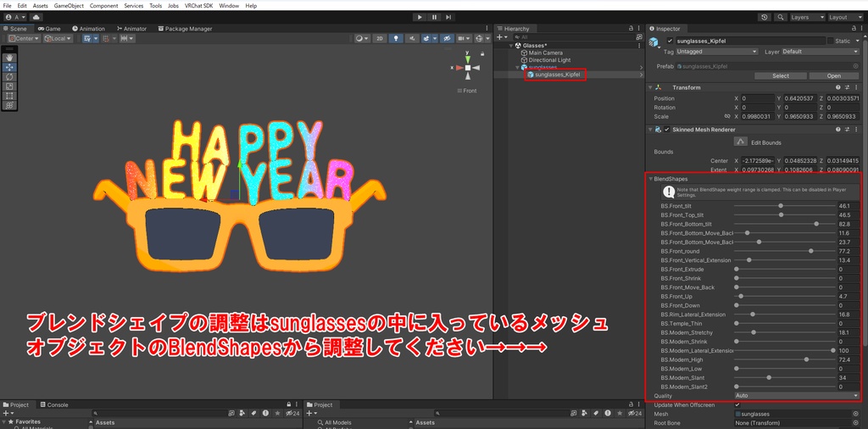Screen dimensions: 868x429
Task: Click the global Search magnifier icon
Action: [781, 17]
